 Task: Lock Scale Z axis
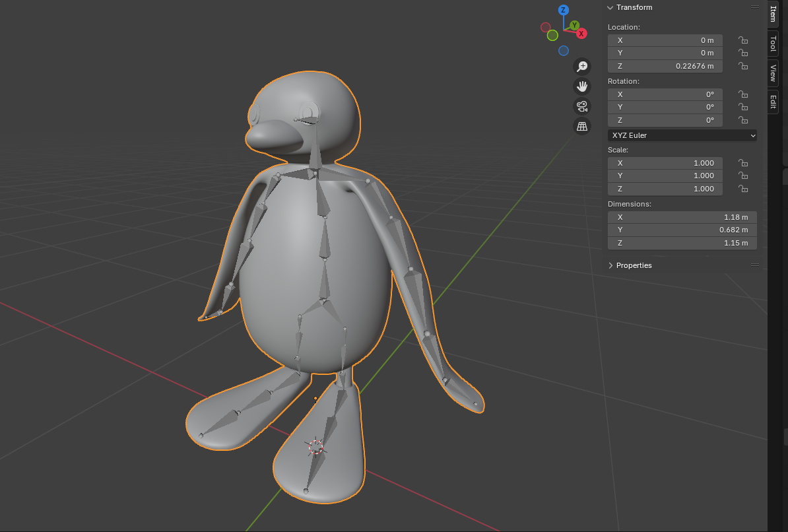coord(742,189)
